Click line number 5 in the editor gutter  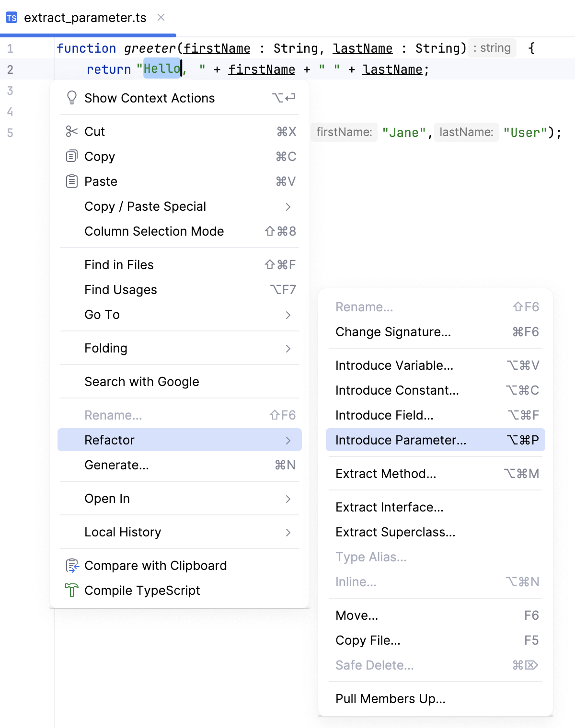[11, 133]
